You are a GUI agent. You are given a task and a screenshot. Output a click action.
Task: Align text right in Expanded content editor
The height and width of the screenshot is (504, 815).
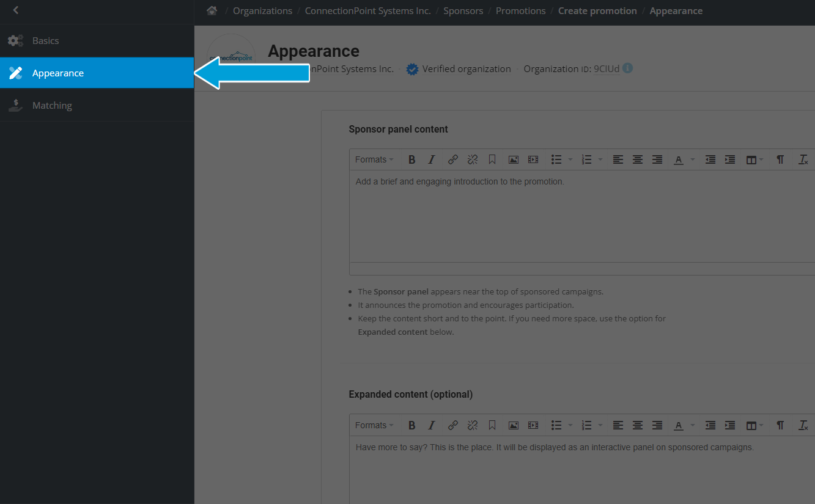657,425
